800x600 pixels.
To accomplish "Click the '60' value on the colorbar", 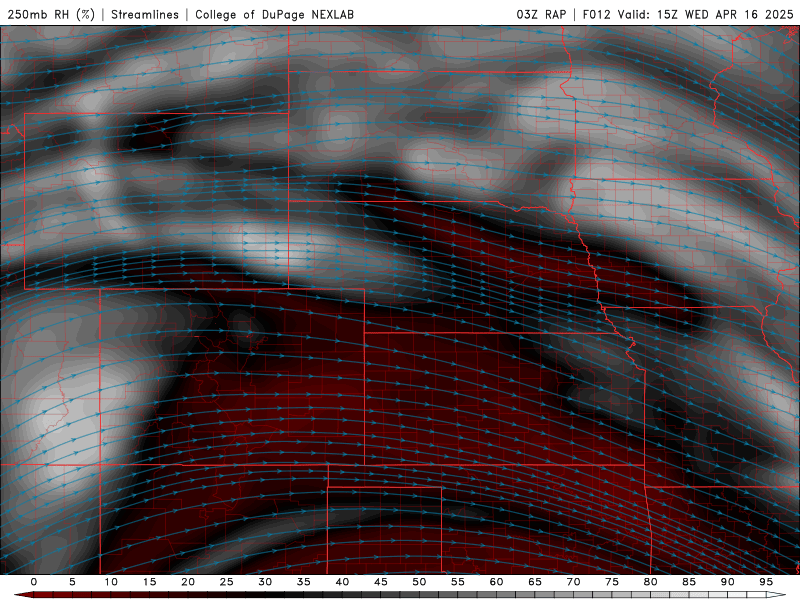I will pos(496,582).
